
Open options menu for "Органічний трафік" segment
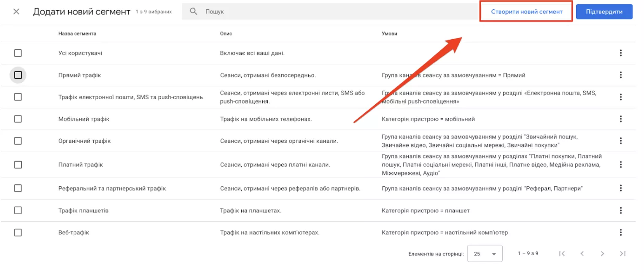(x=620, y=141)
